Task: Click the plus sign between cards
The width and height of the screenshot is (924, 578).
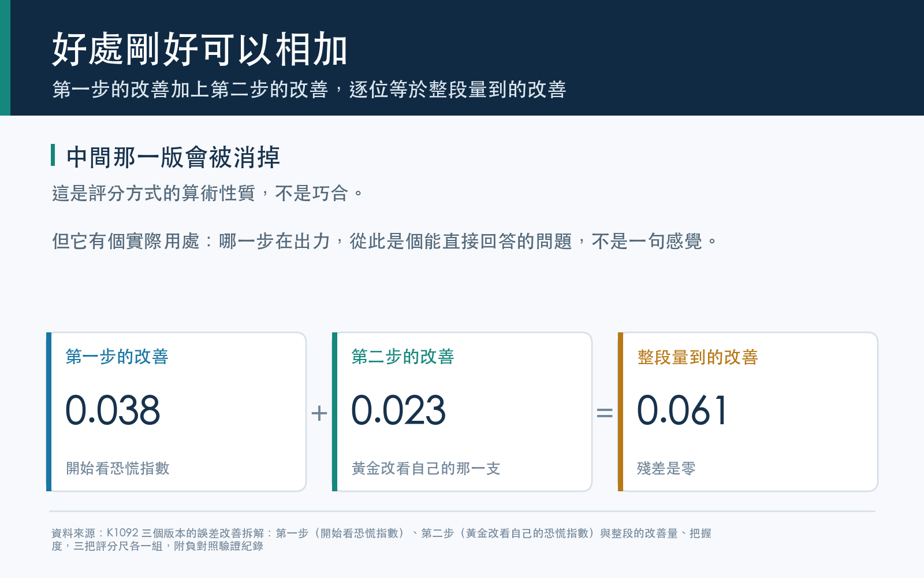Action: click(x=319, y=413)
